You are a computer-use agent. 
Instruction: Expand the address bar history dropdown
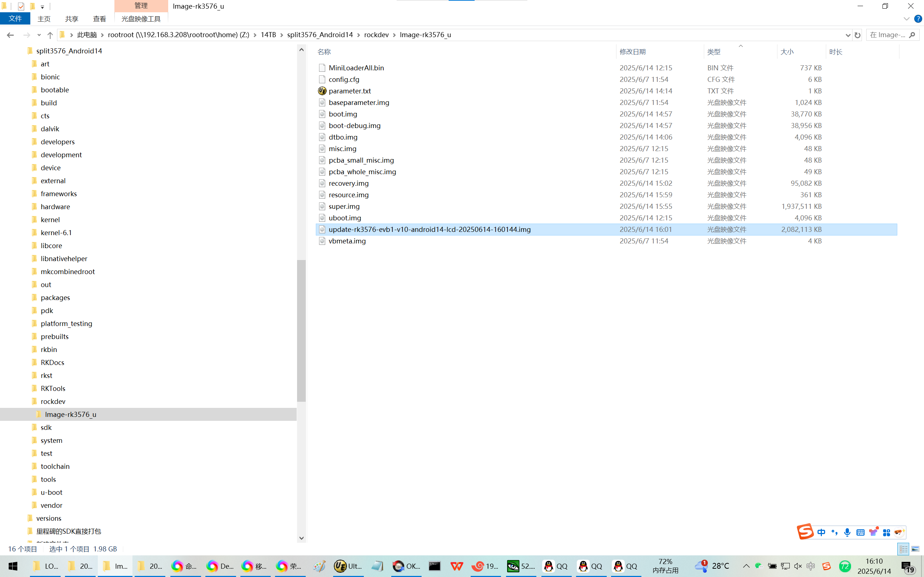pos(848,35)
